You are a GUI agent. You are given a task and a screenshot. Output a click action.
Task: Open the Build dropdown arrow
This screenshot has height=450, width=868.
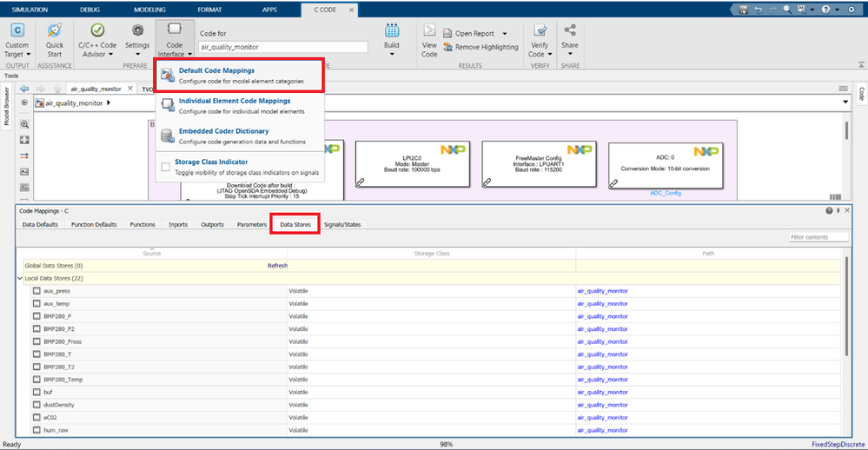[392, 54]
